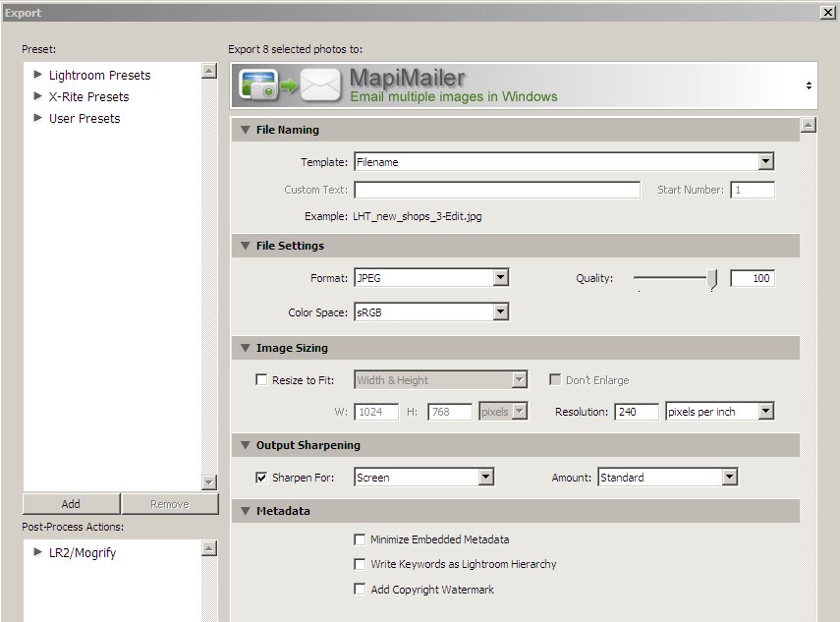Select the Lightroom Presets label

tap(99, 75)
